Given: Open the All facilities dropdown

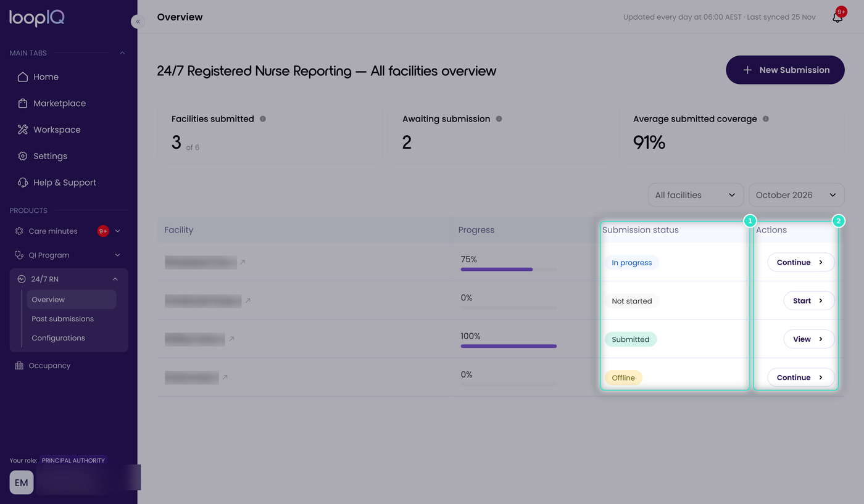Looking at the screenshot, I should [x=696, y=195].
